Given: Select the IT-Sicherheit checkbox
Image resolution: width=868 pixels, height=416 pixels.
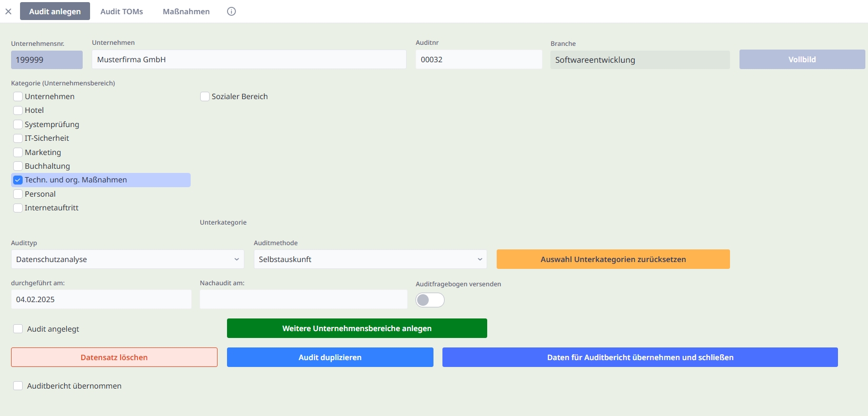Looking at the screenshot, I should [18, 138].
